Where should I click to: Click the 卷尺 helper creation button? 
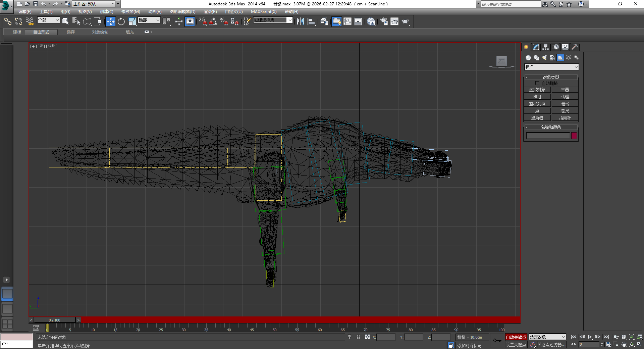(x=565, y=110)
